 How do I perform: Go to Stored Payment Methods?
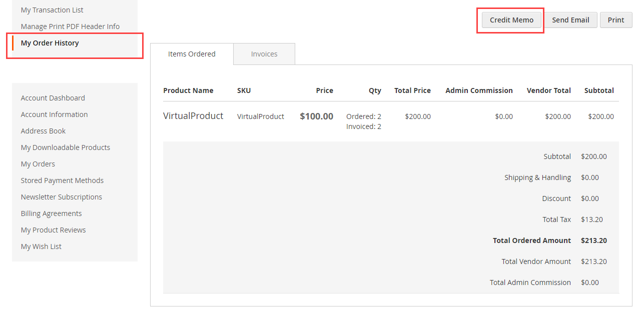click(62, 180)
